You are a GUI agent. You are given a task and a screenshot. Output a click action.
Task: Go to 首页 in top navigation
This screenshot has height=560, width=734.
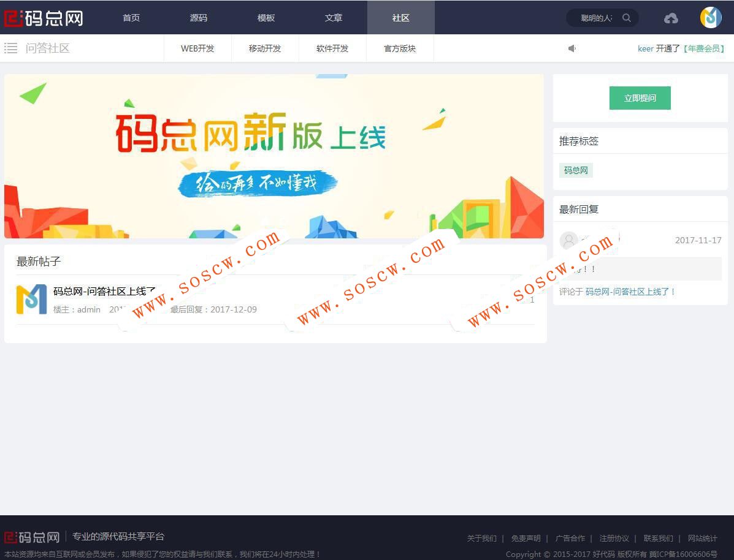pos(131,18)
